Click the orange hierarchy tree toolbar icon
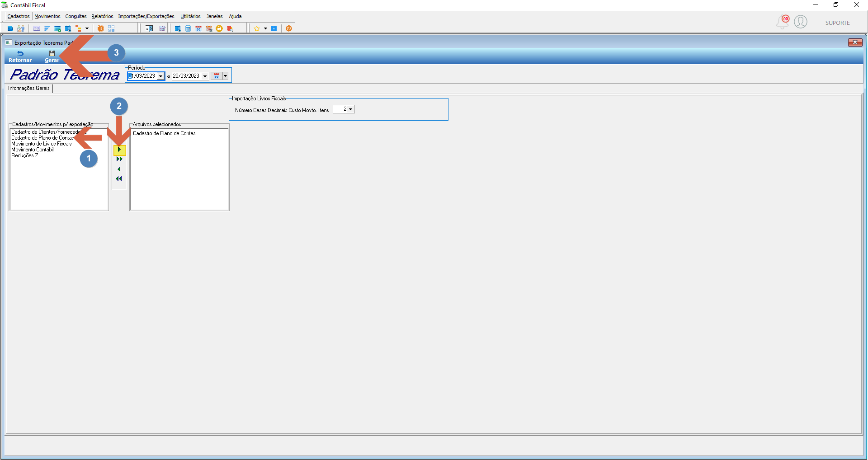868x460 pixels. coord(78,28)
